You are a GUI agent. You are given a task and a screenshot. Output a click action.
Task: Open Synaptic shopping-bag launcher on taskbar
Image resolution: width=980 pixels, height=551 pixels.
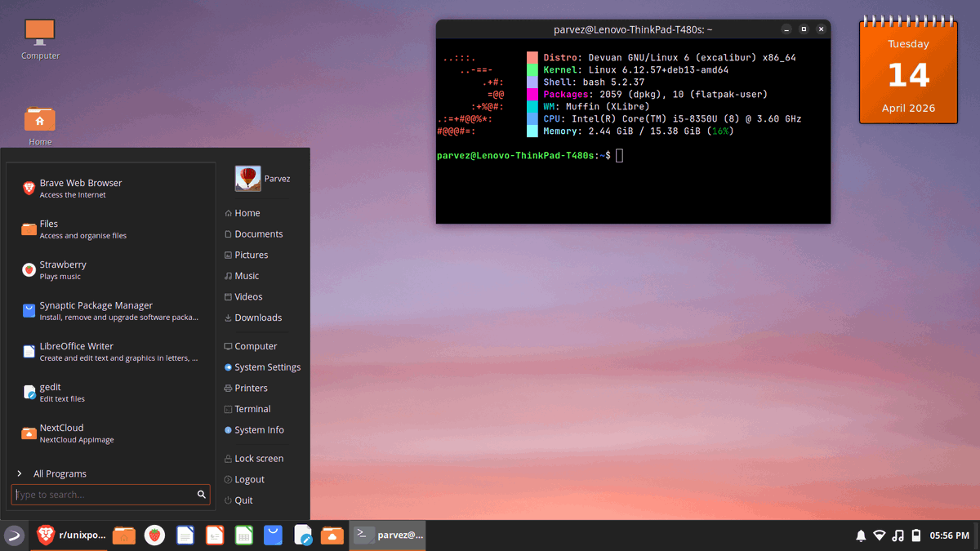coord(273,535)
